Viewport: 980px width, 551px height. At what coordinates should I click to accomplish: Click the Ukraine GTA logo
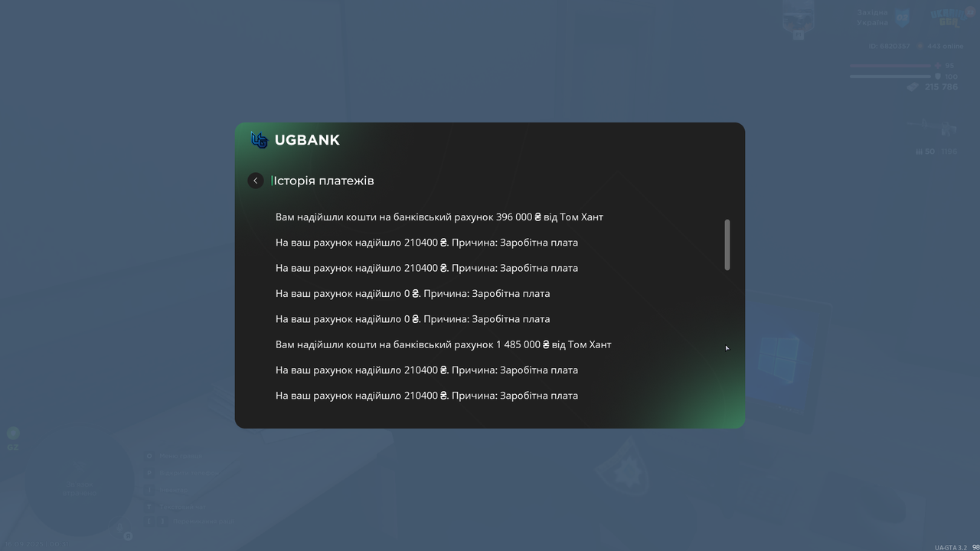pos(948,17)
